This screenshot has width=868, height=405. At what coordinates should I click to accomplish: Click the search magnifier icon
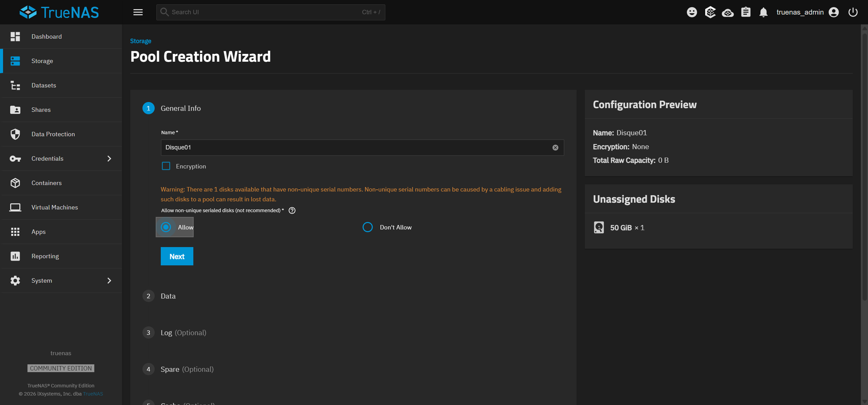[165, 12]
